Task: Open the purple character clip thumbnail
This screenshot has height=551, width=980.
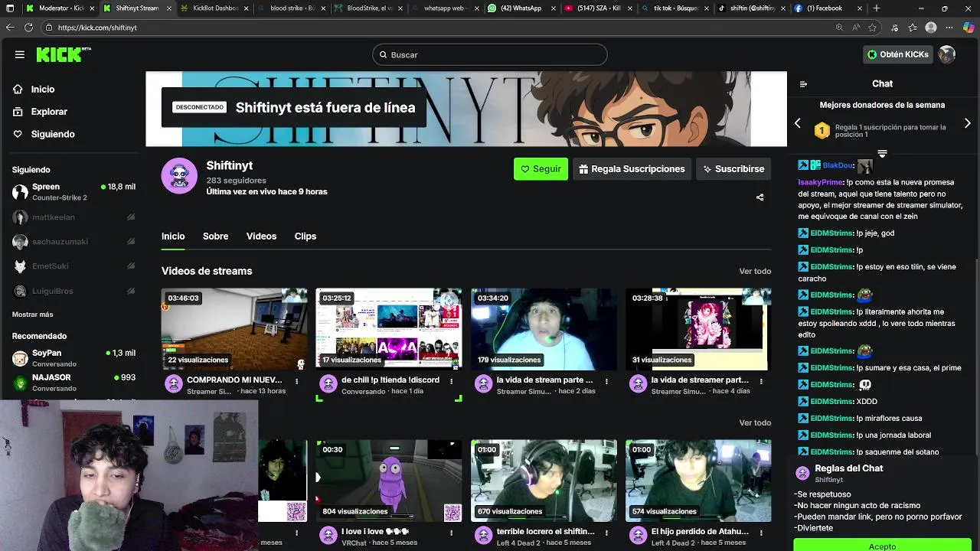Action: tap(389, 481)
